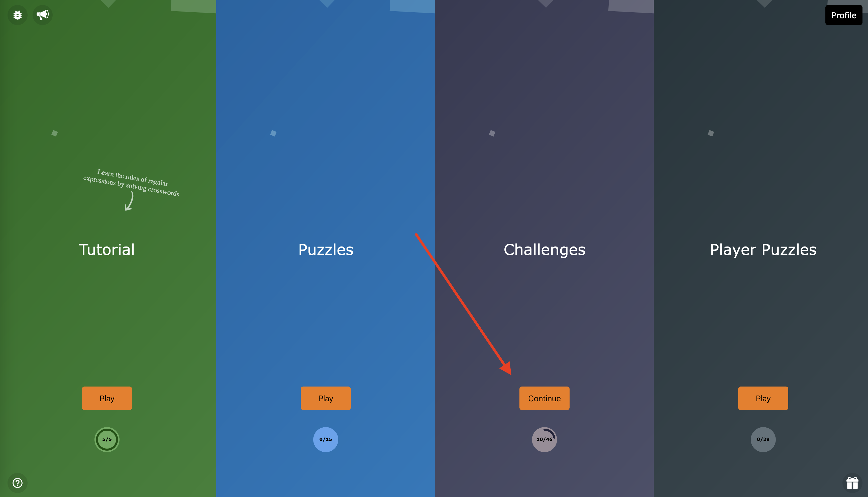
Task: Click Play in the Puzzles section
Action: pos(325,398)
